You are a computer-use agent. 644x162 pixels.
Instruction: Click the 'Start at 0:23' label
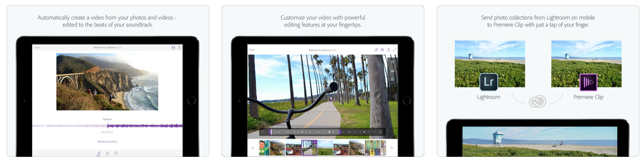107,132
